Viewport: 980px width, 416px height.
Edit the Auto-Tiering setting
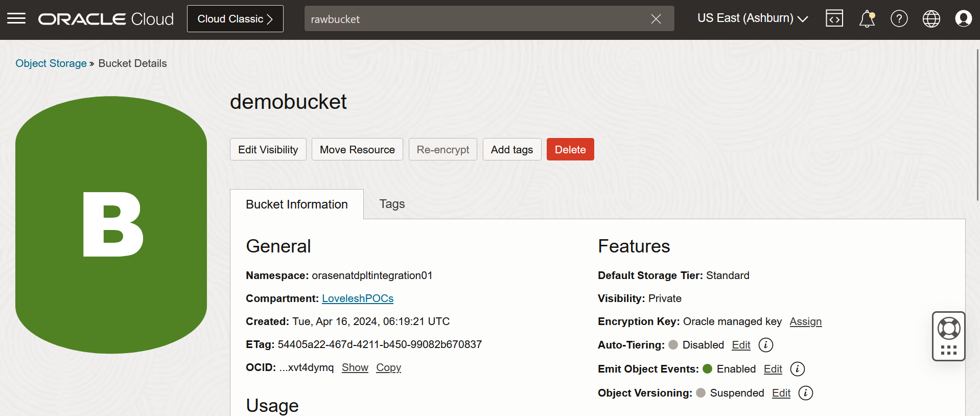(x=741, y=345)
